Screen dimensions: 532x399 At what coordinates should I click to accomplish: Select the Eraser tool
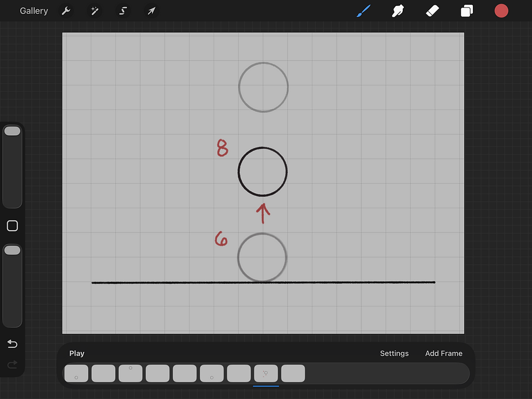pyautogui.click(x=432, y=11)
